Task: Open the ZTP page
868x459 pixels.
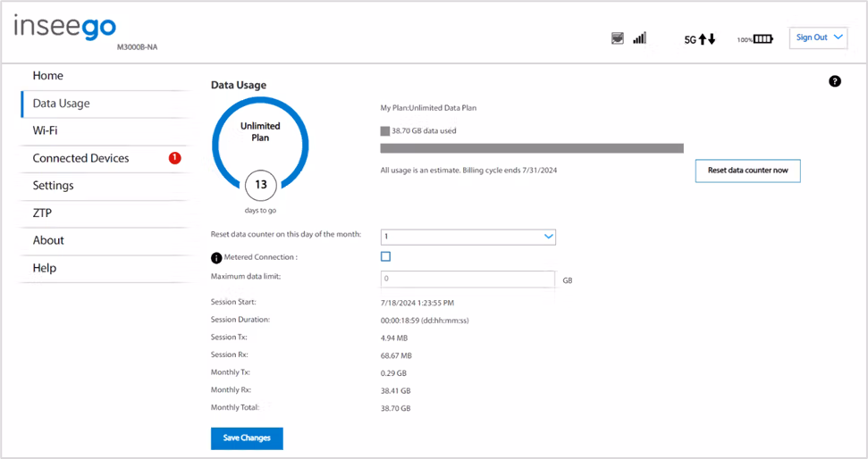Action: 42,213
